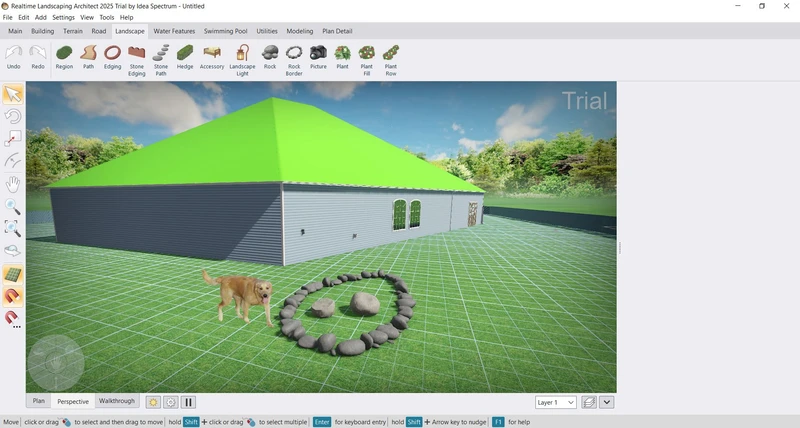Switch to the Water Features tab
The height and width of the screenshot is (428, 800).
click(174, 31)
